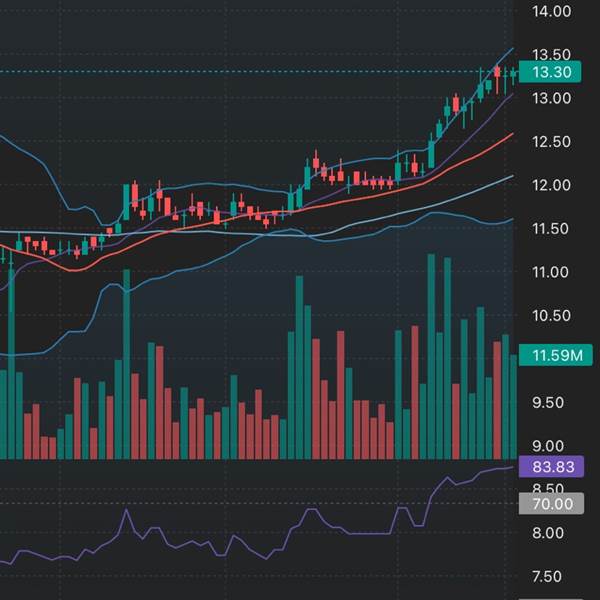This screenshot has height=600, width=600.
Task: Click the current price label 13.30
Action: point(550,72)
